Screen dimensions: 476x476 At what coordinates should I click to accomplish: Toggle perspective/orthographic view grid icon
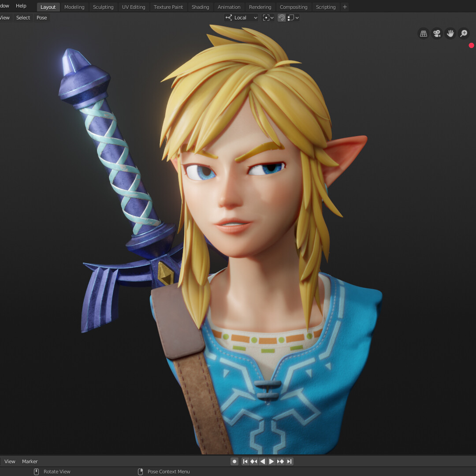coord(423,33)
